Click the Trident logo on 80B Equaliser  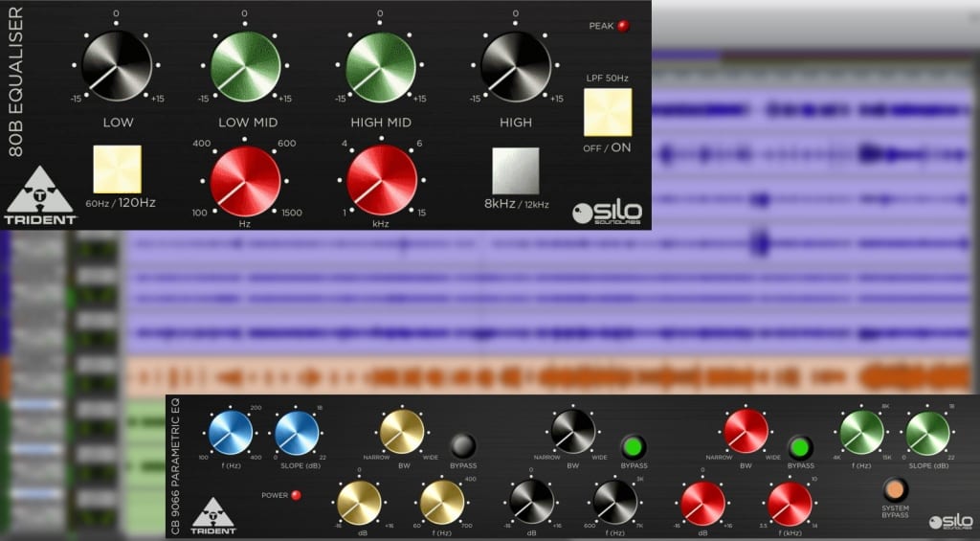click(x=40, y=195)
